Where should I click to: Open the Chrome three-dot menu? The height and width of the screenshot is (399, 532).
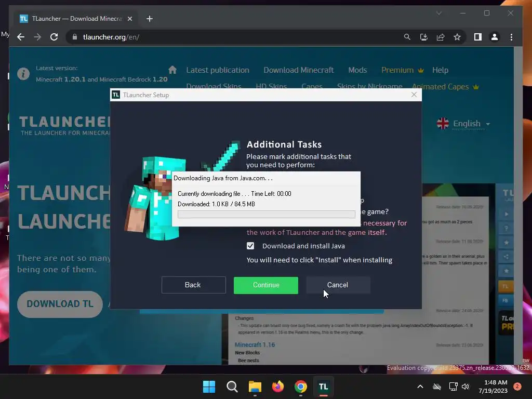(x=511, y=37)
